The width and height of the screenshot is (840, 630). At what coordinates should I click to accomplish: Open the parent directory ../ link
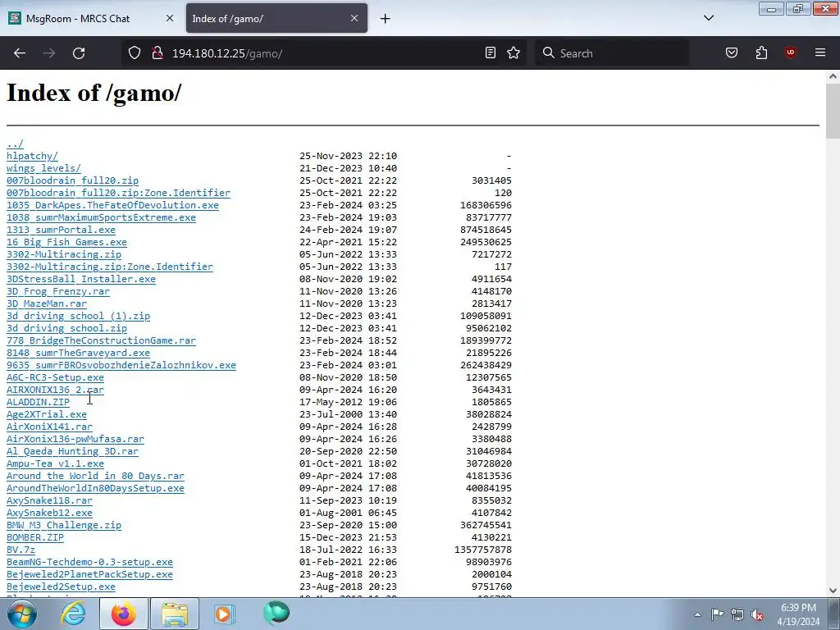coord(15,144)
